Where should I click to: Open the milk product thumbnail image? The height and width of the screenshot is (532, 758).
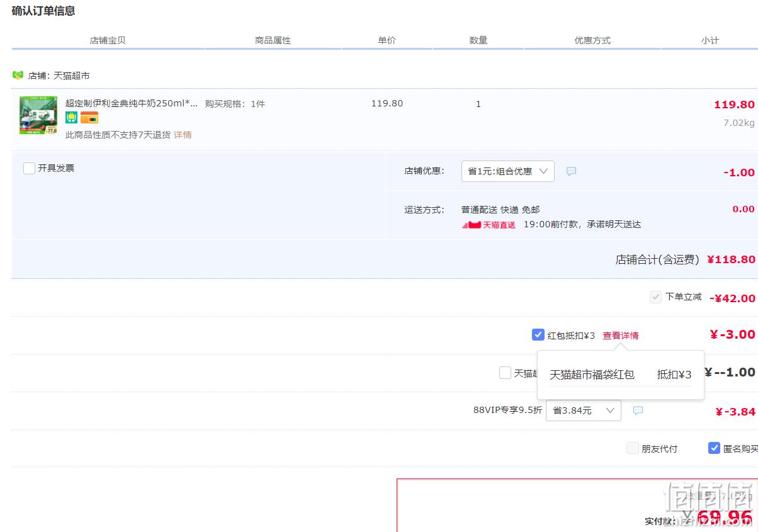tap(38, 115)
